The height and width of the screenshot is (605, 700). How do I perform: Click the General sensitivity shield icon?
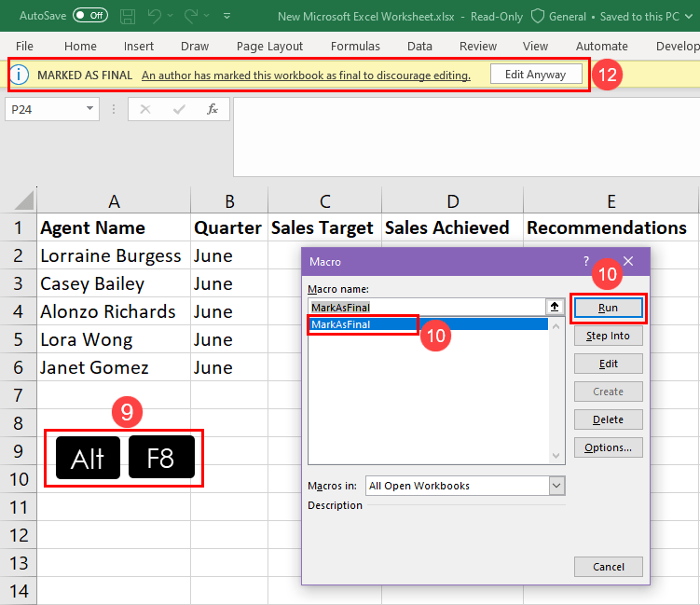coord(538,17)
